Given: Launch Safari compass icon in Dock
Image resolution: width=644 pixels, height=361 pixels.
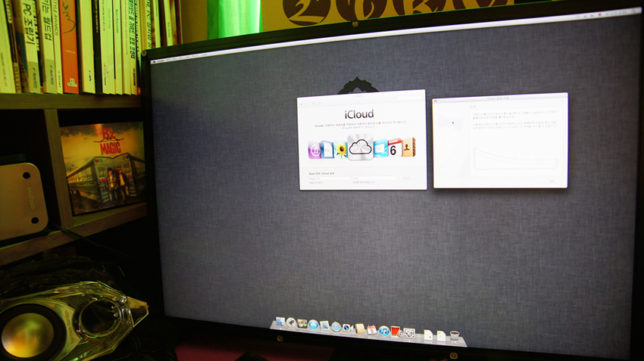Looking at the screenshot, I should [336, 326].
